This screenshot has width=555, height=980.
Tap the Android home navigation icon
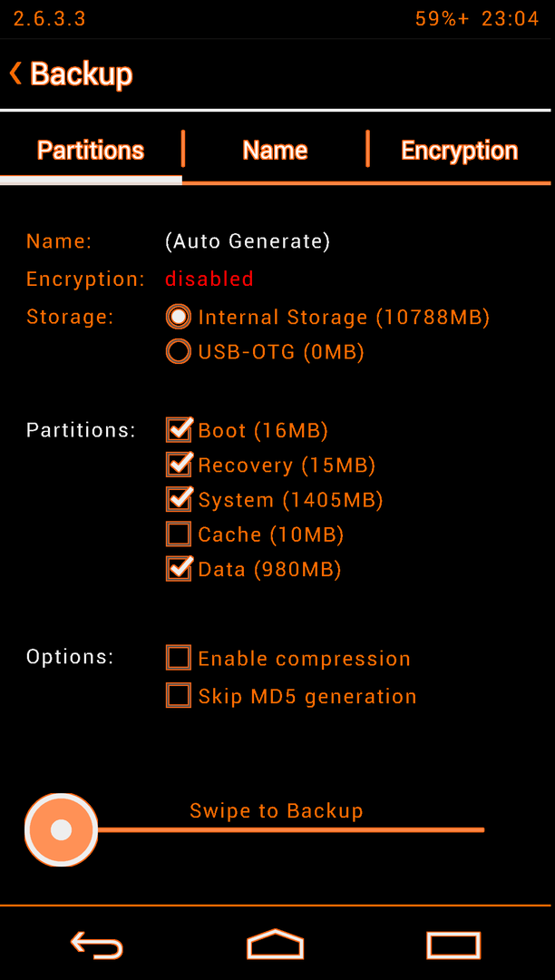(x=276, y=944)
